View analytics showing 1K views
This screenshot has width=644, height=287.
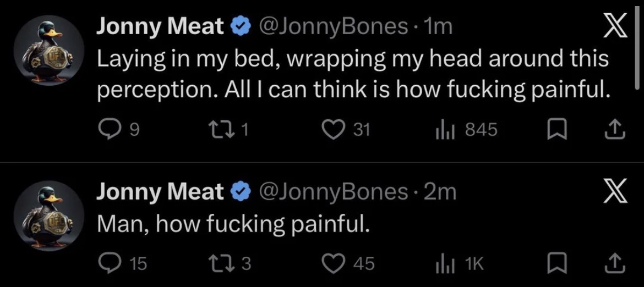coord(443,264)
